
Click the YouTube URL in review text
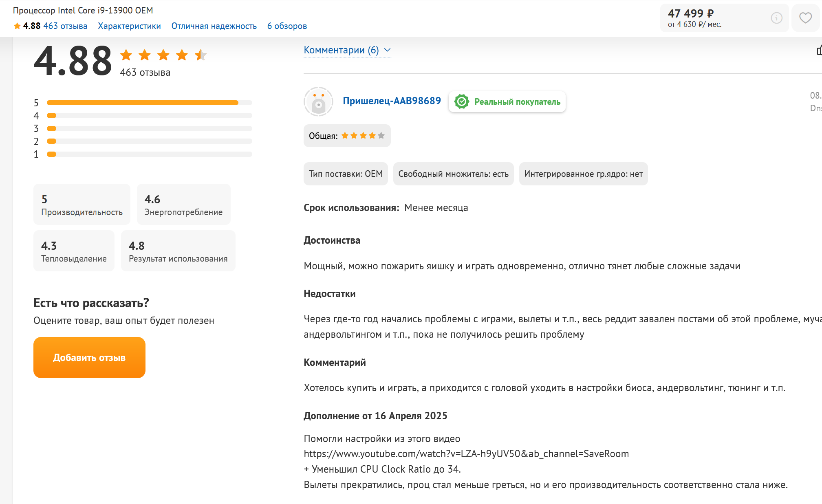[x=466, y=454]
